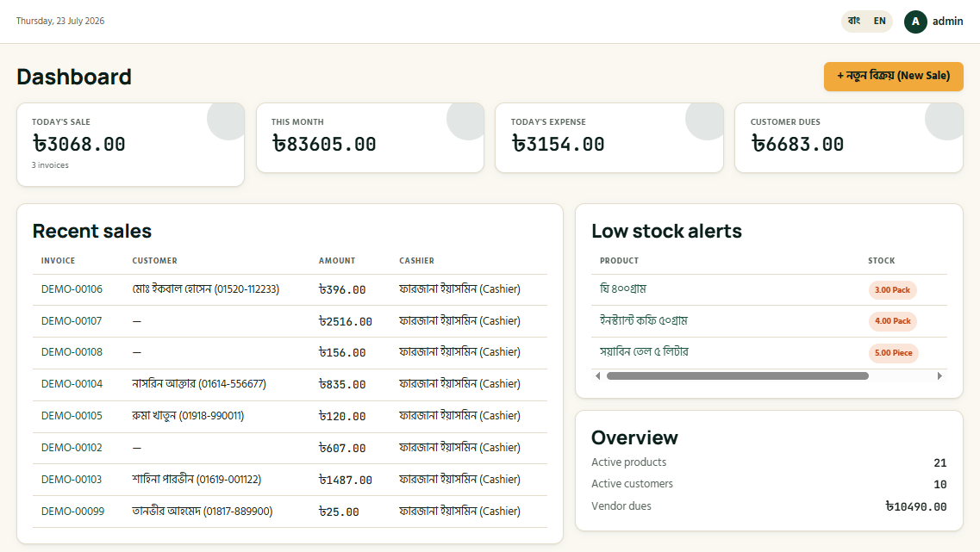This screenshot has width=980, height=552.
Task: Click the low stock horizontal scrollbar thumb
Action: (x=738, y=376)
